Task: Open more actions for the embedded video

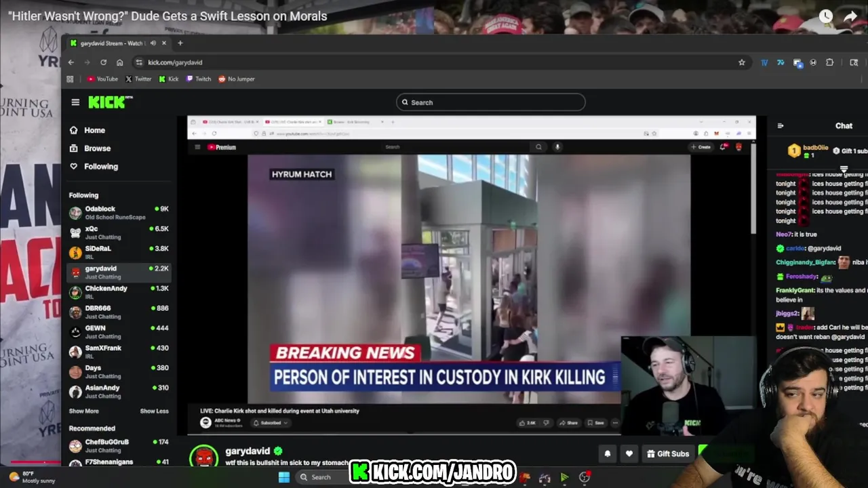Action: 615,423
